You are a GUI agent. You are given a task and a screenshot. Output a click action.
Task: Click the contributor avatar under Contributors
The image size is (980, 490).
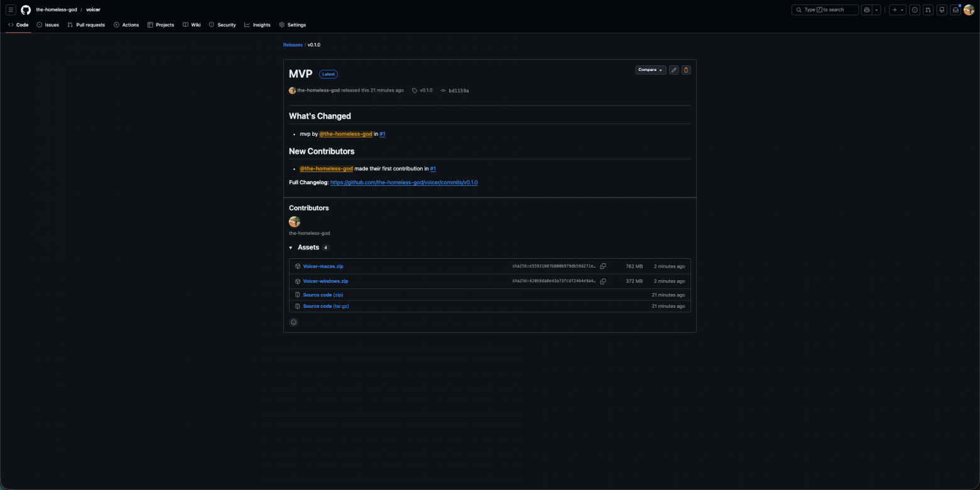[x=295, y=222]
